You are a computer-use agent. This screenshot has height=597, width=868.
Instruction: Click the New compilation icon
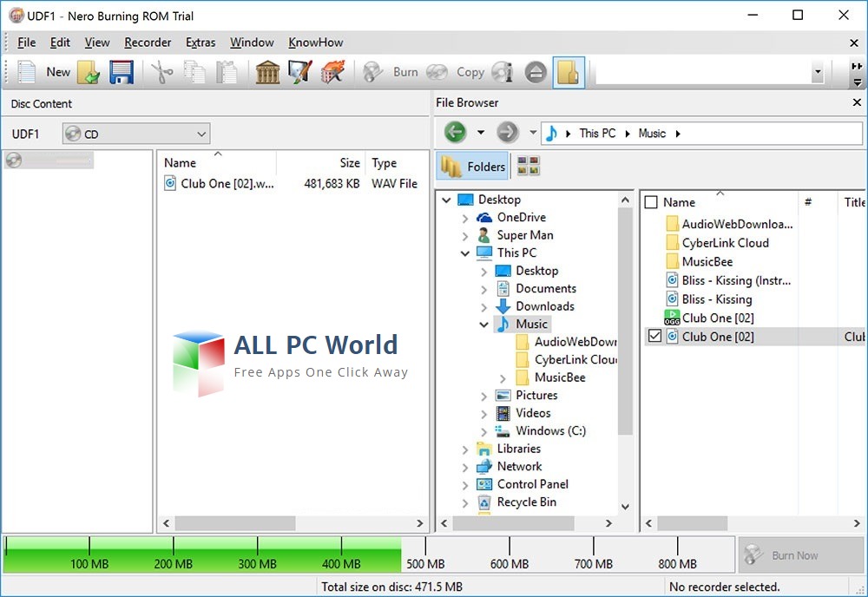(26, 72)
